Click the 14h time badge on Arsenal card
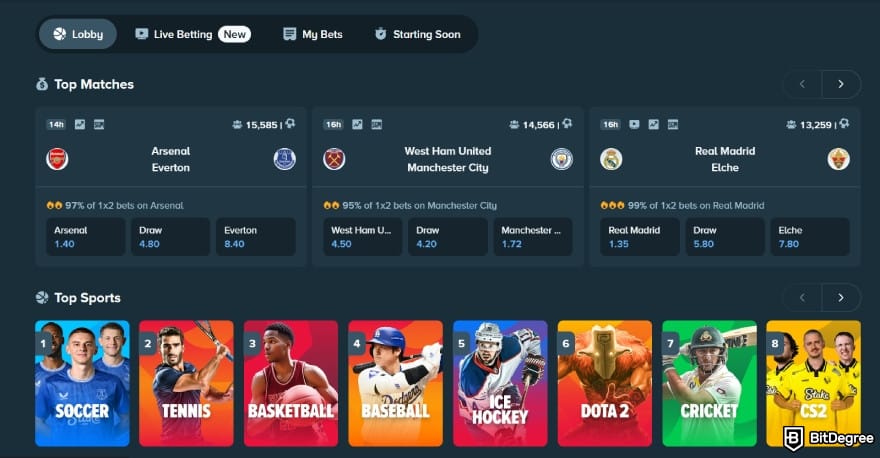880x458 pixels. click(56, 125)
